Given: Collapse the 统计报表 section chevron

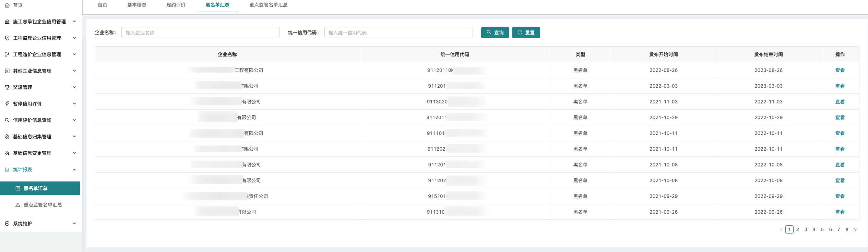Looking at the screenshot, I should [x=74, y=169].
